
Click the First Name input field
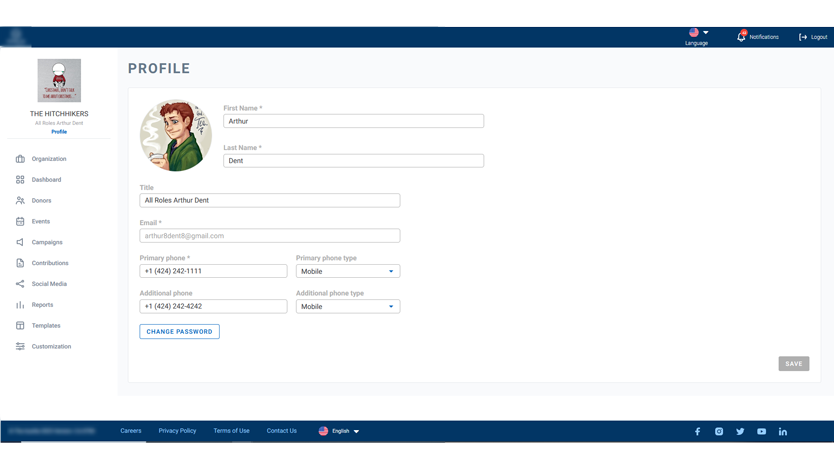pos(353,121)
